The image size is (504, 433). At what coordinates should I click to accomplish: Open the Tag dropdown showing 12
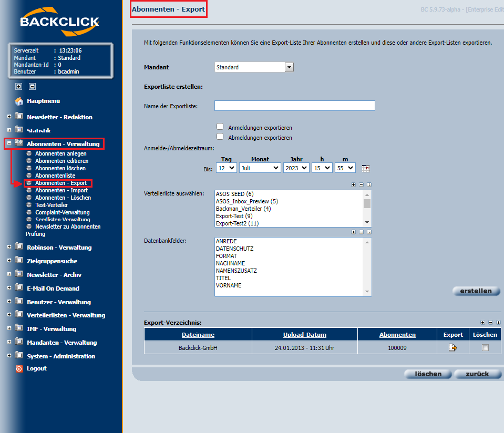click(227, 168)
